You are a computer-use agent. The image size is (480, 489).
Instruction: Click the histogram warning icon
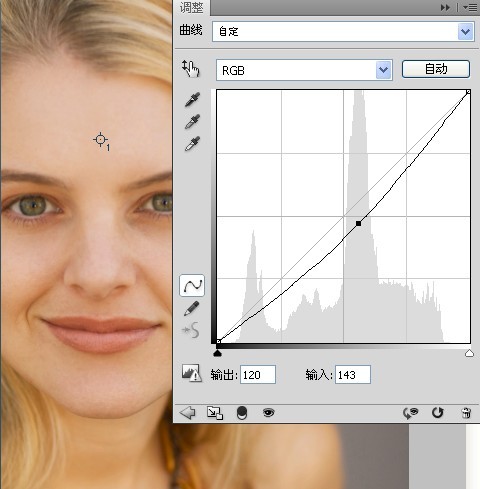tap(191, 373)
